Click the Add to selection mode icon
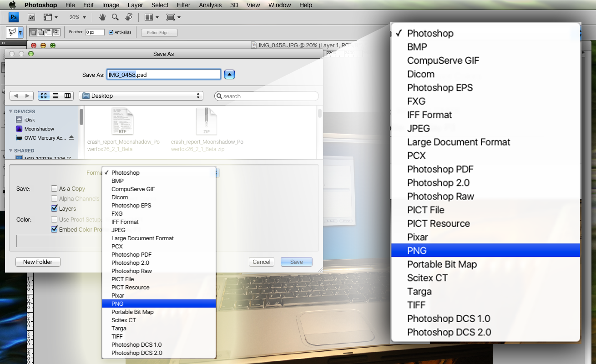Viewport: 596px width, 364px height. (x=41, y=32)
